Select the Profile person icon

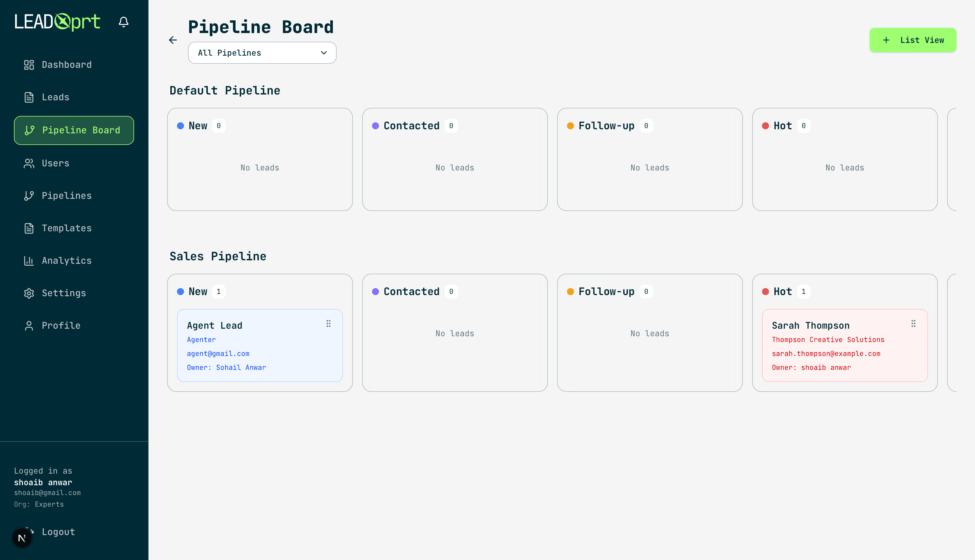pos(29,325)
